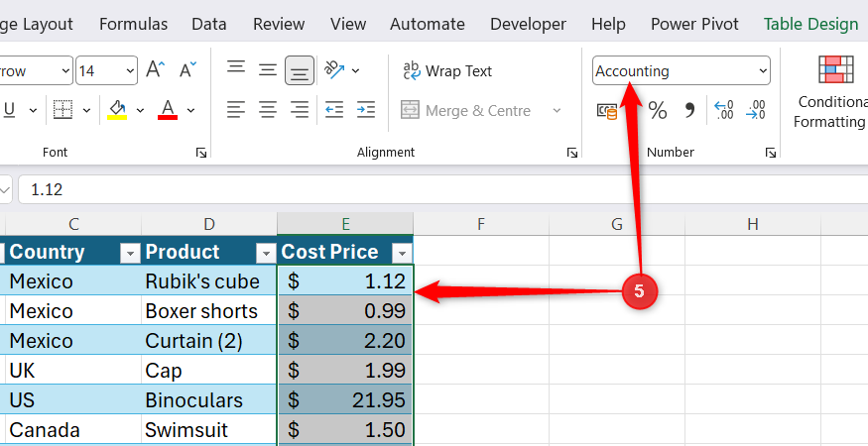Open the font colour dropdown arrow

(191, 111)
